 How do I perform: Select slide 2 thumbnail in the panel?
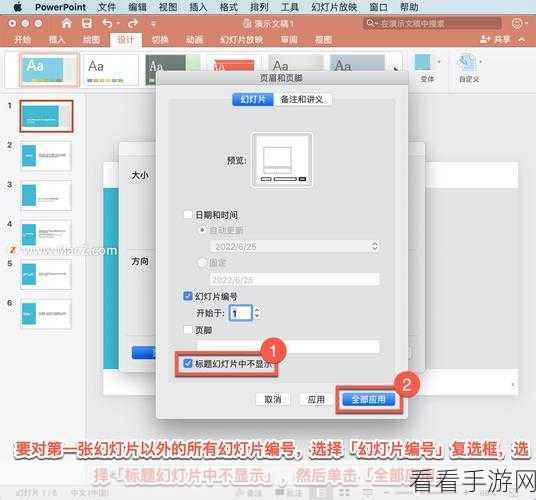pos(46,156)
